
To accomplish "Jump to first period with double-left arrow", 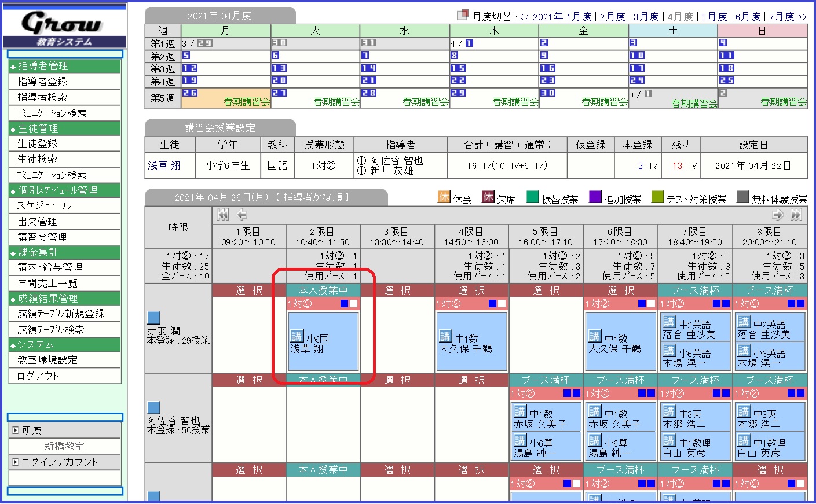I will click(x=223, y=215).
